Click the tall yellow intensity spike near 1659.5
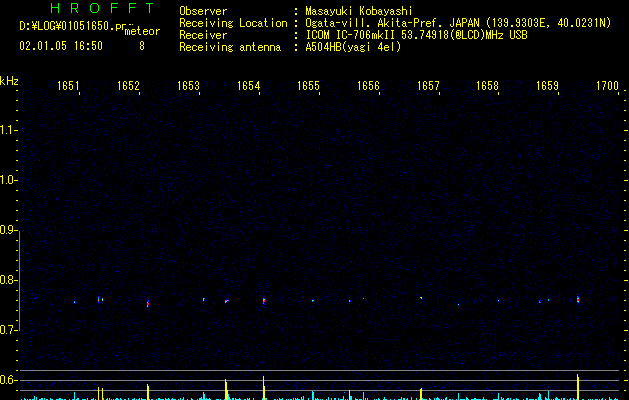 578,387
